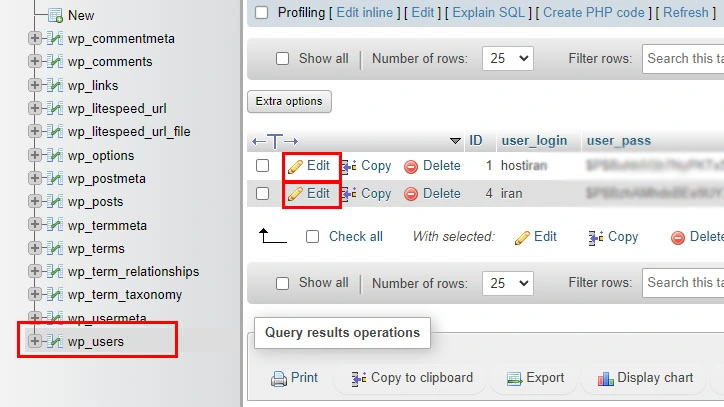
Task: Click Copy icon in iran row
Action: (349, 194)
